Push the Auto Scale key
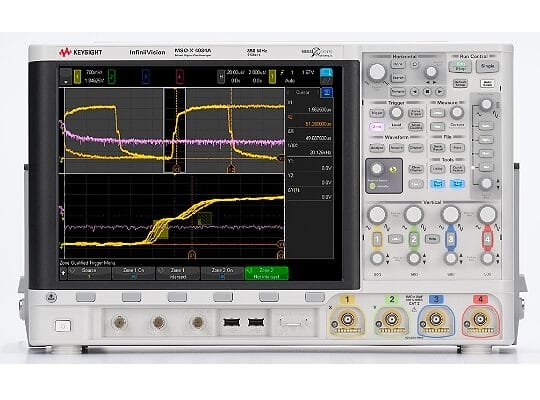Image resolution: width=540 pixels, height=400 pixels. 487,84
